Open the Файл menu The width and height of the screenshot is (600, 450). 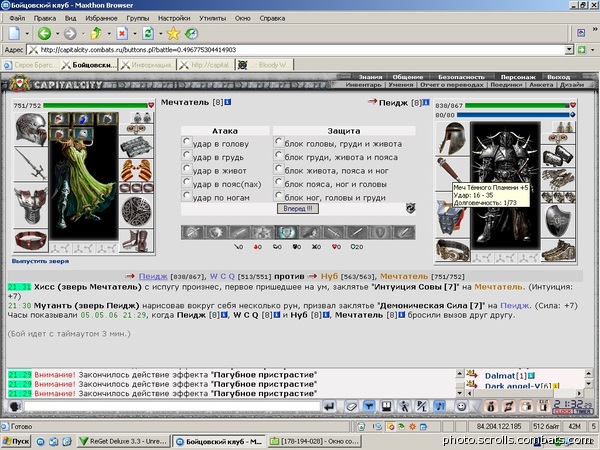click(17, 18)
